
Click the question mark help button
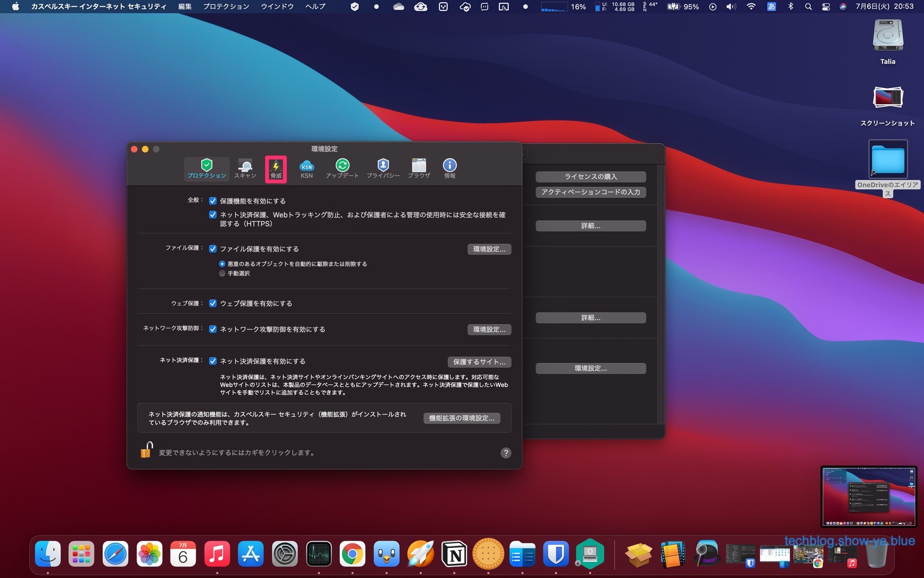[x=505, y=453]
